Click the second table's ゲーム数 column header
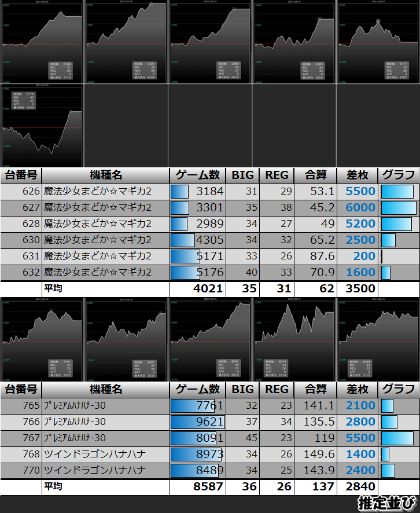The image size is (420, 513). click(198, 389)
